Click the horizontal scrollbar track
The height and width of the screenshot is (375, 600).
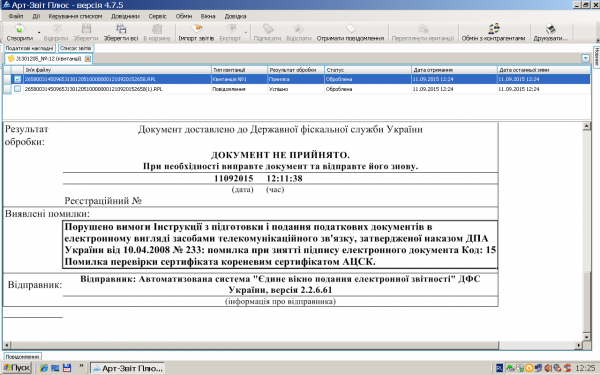point(538,346)
